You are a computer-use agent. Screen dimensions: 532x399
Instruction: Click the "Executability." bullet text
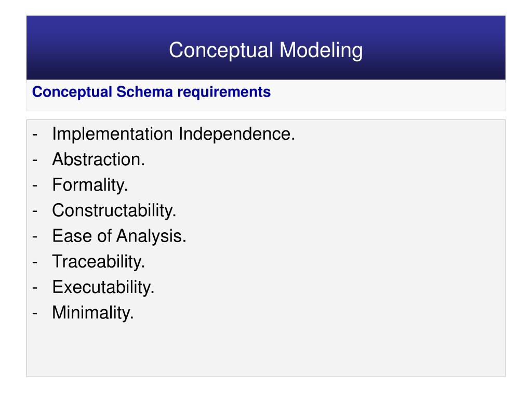(103, 287)
